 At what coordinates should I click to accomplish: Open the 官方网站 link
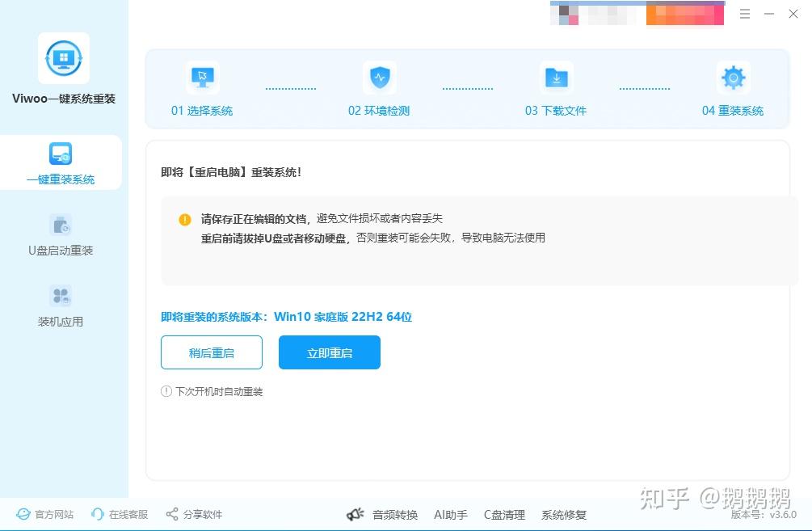[54, 514]
